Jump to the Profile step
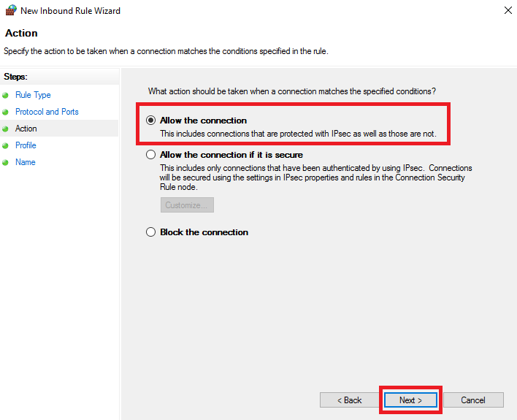The image size is (517, 420). [x=26, y=145]
